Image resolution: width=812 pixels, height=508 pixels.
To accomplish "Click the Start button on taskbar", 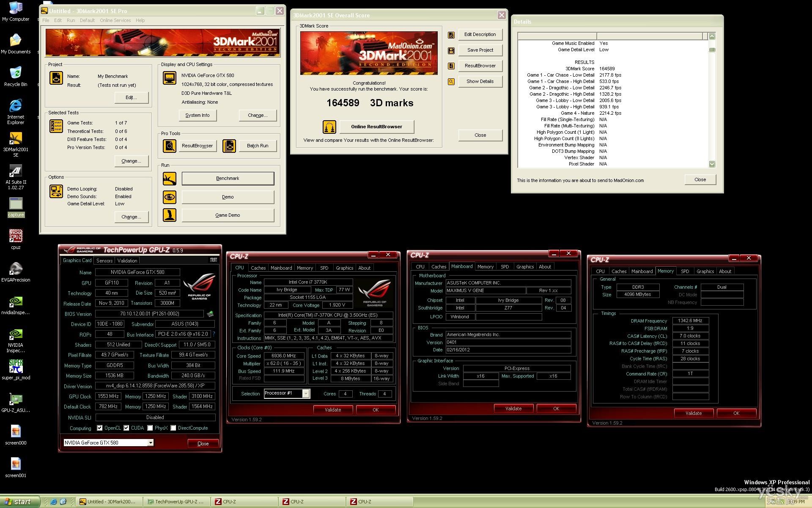I will point(20,502).
